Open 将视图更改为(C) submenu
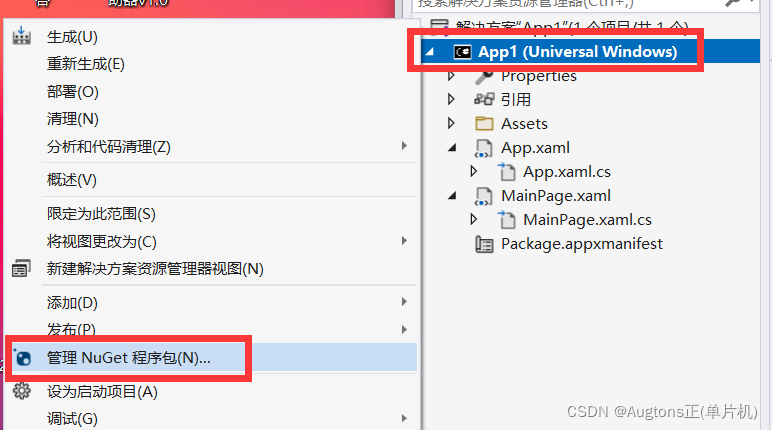The height and width of the screenshot is (430, 772). click(102, 242)
